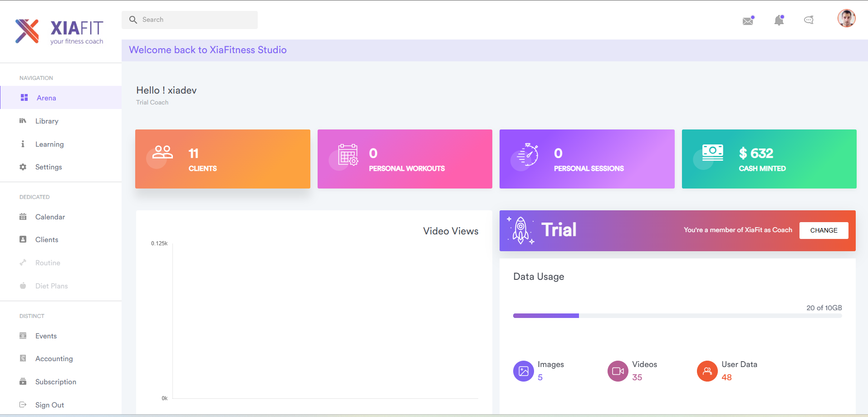Image resolution: width=868 pixels, height=417 pixels.
Task: Click the Videos camera icon in Data Usage
Action: [618, 371]
